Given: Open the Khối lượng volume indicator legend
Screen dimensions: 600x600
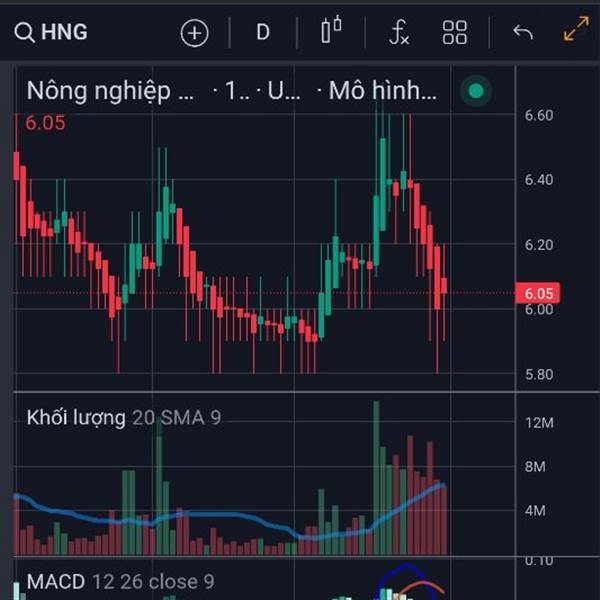Looking at the screenshot, I should [x=124, y=417].
